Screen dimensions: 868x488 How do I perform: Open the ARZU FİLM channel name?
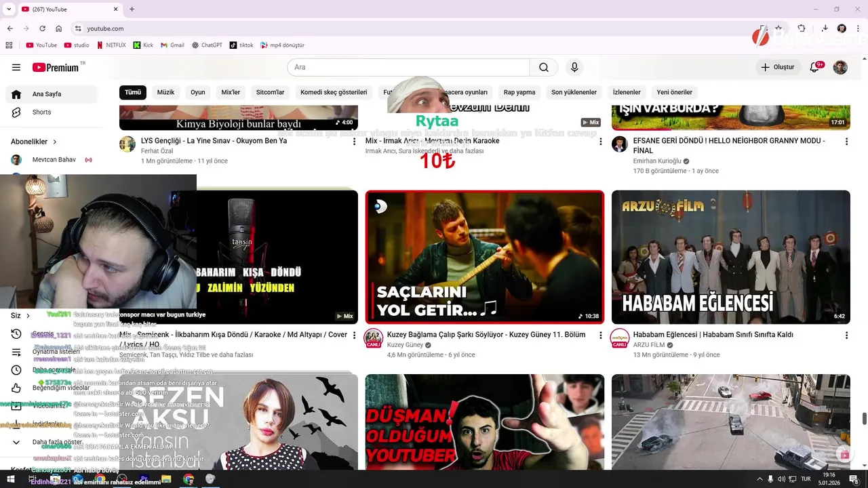click(649, 345)
